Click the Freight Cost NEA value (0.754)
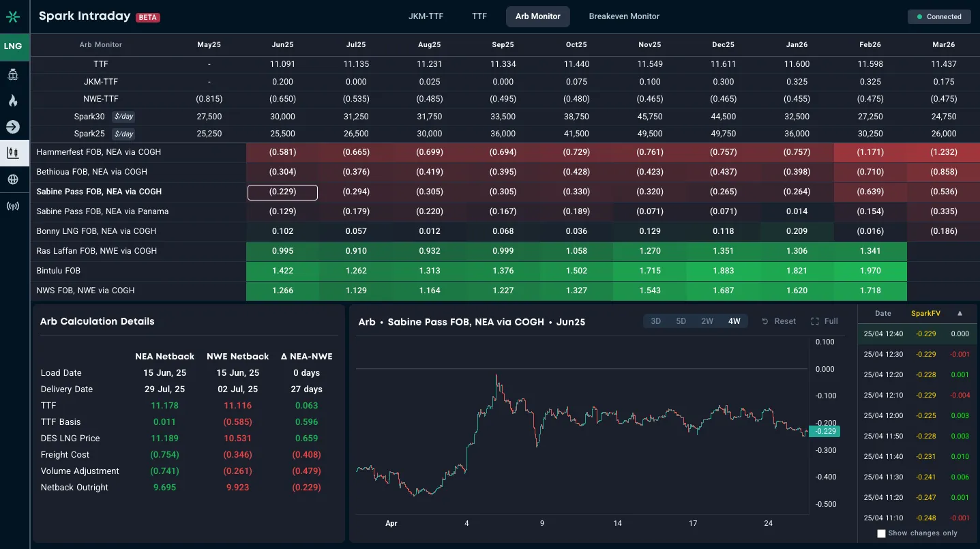Viewport: 980px width, 549px height. (164, 455)
